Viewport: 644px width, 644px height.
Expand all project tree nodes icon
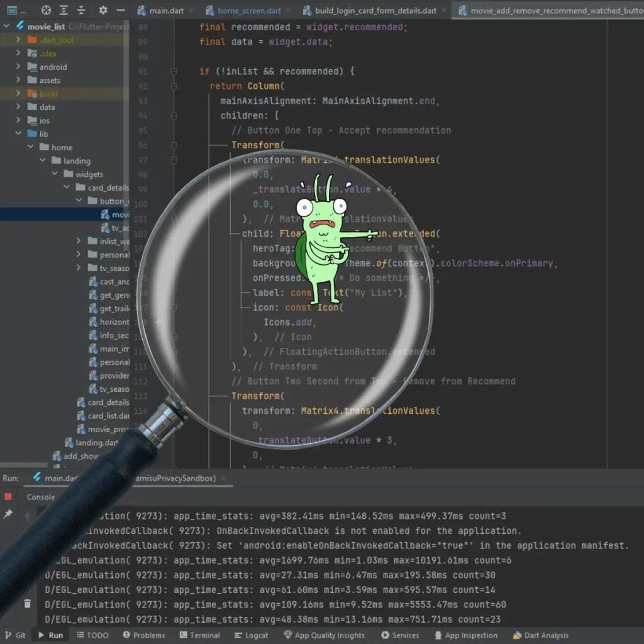pyautogui.click(x=64, y=10)
